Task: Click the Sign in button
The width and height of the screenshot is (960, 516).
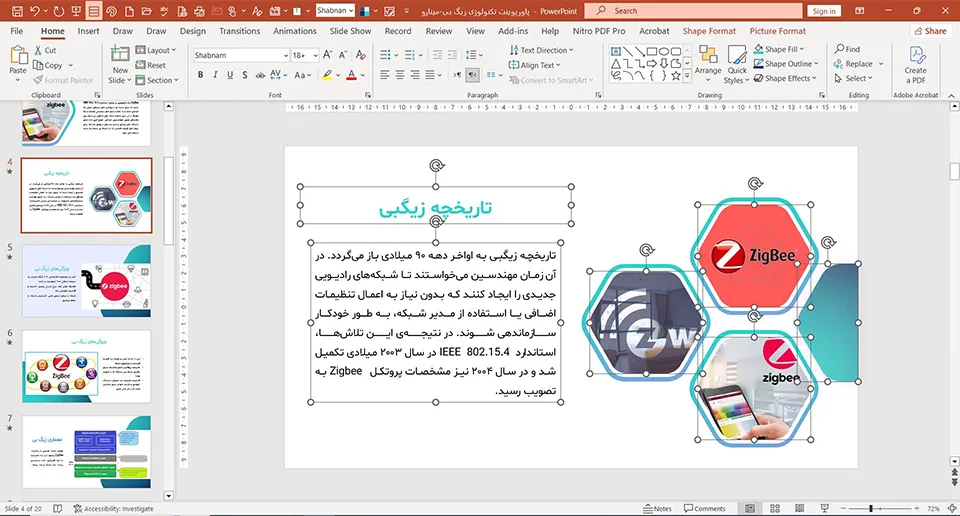Action: 824,11
